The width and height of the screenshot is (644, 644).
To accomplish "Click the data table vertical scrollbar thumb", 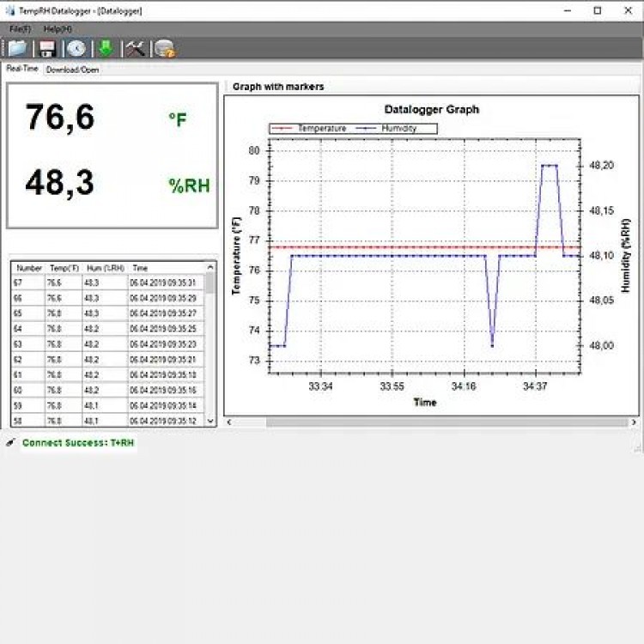I will 210,283.
